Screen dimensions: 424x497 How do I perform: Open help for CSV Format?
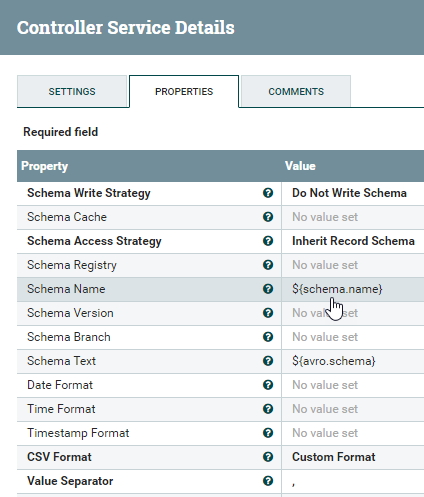coord(268,457)
